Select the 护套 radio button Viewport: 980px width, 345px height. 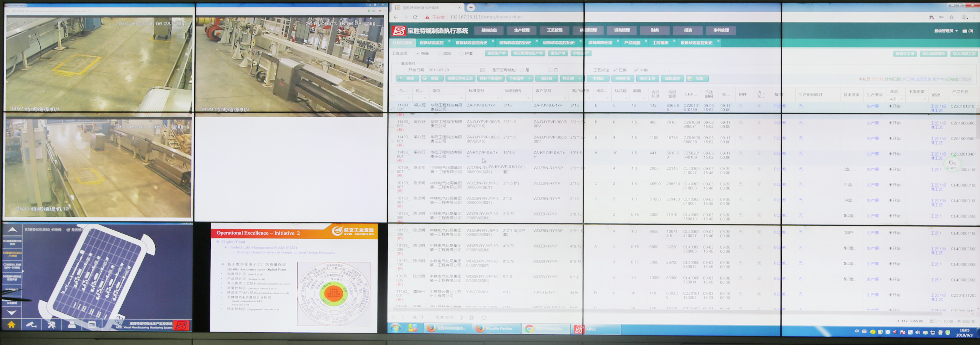[x=461, y=53]
